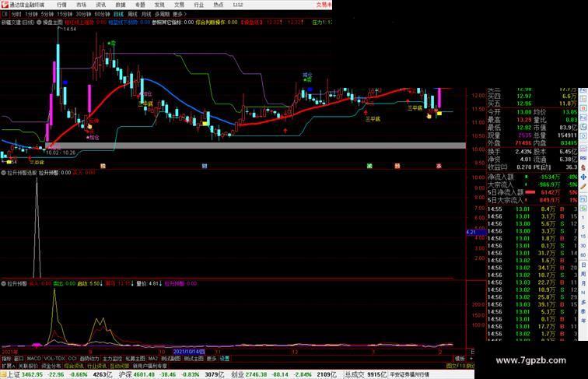
Task: Click the 上证 index in status bar
Action: point(14,374)
